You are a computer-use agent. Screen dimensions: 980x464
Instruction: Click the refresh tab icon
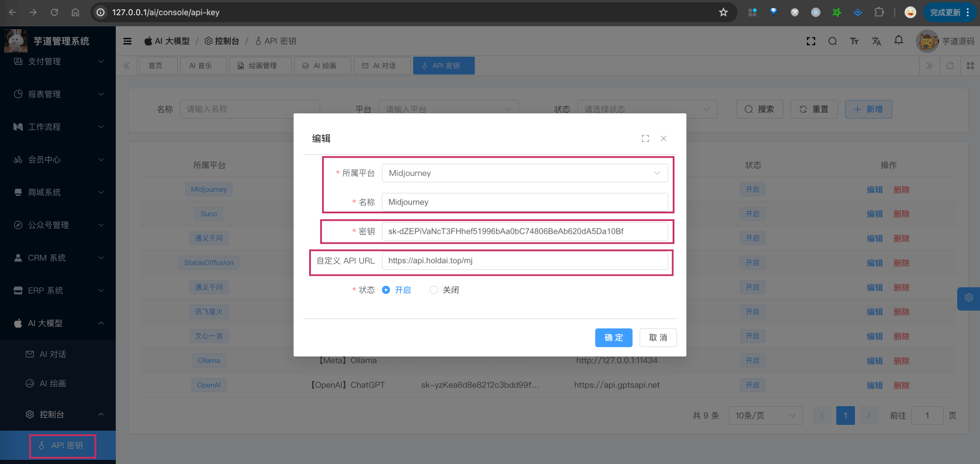pos(950,65)
